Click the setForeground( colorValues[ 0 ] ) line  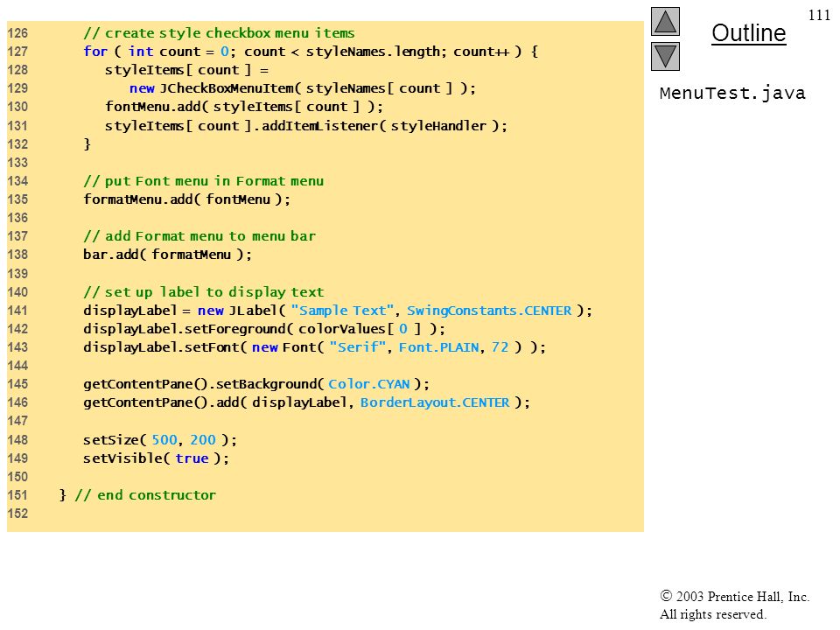[x=263, y=329]
